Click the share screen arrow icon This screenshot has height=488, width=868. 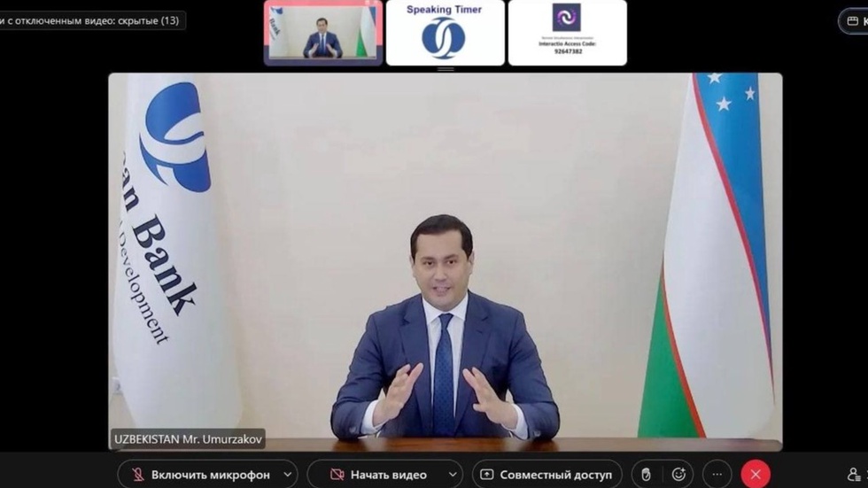[x=487, y=475]
